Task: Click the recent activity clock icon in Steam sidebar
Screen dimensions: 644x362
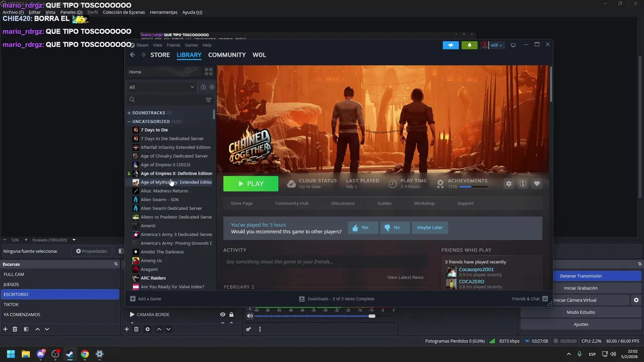Action: click(x=203, y=87)
